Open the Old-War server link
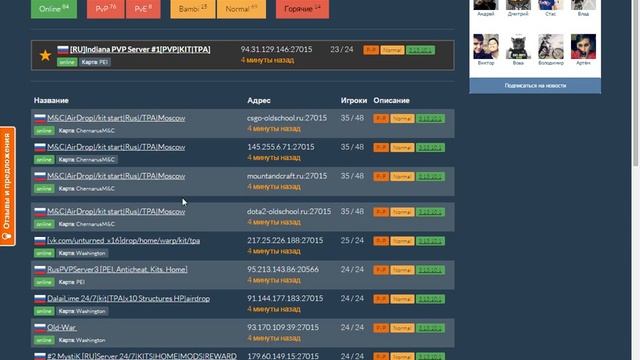Screen dimensions: 640x360 pos(62,327)
